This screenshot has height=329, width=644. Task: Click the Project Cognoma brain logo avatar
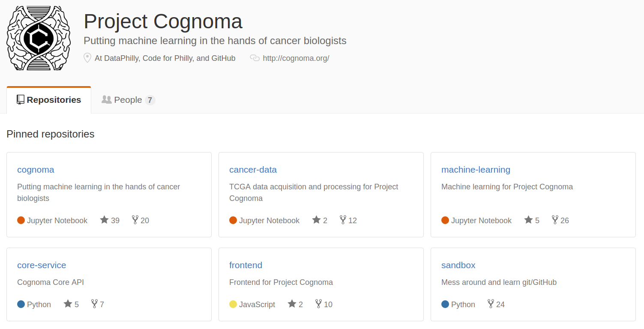tap(39, 38)
